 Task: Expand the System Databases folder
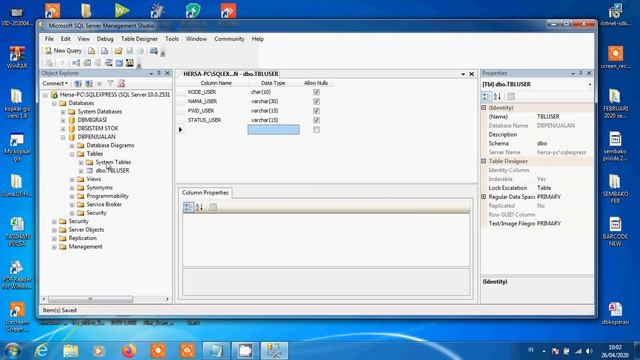63,112
